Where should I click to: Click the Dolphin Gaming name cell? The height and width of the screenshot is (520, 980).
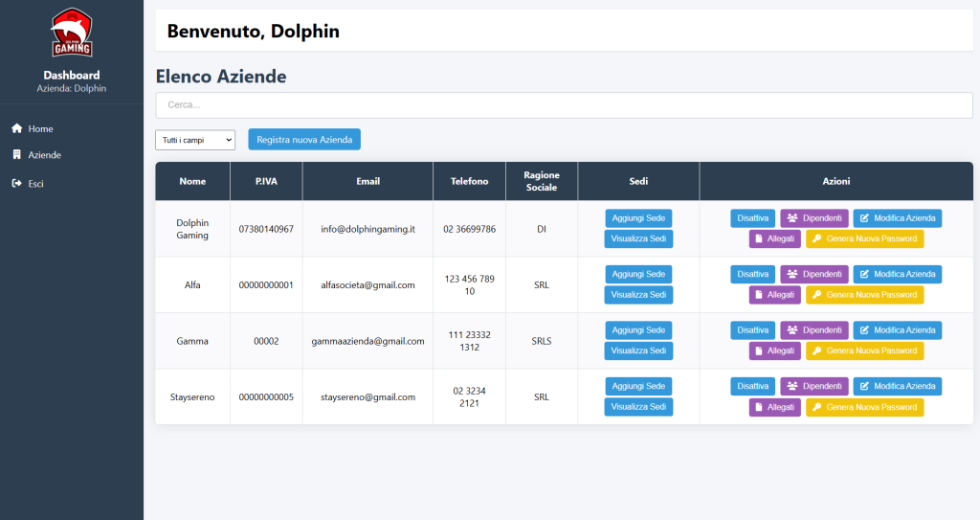pos(192,229)
